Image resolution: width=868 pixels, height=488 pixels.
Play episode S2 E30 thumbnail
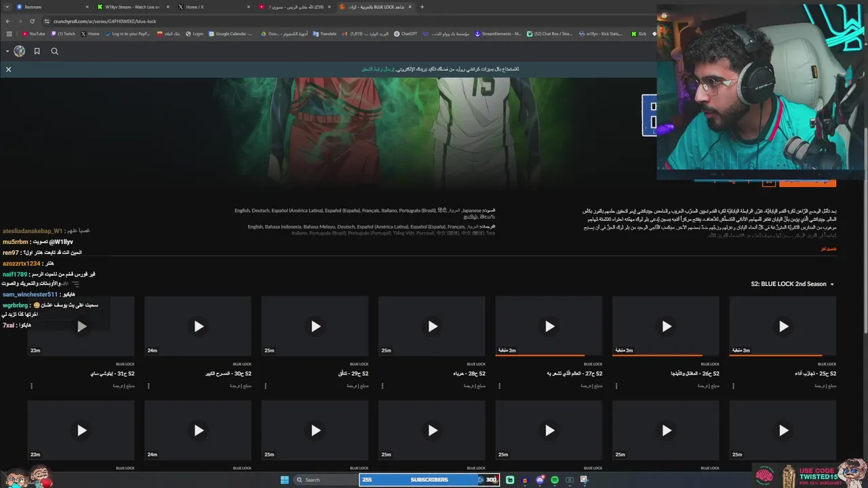(x=199, y=326)
